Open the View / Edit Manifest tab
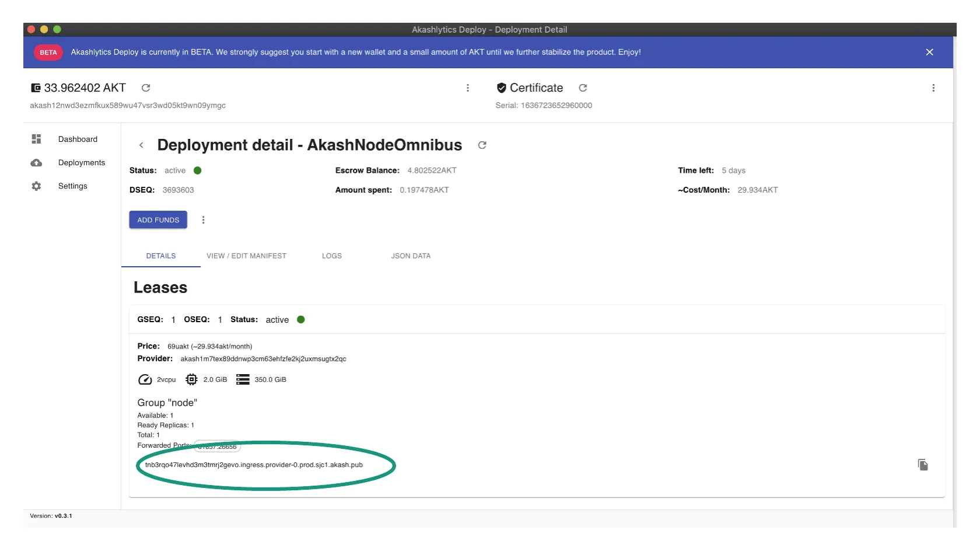This screenshot has width=980, height=551. [x=246, y=256]
